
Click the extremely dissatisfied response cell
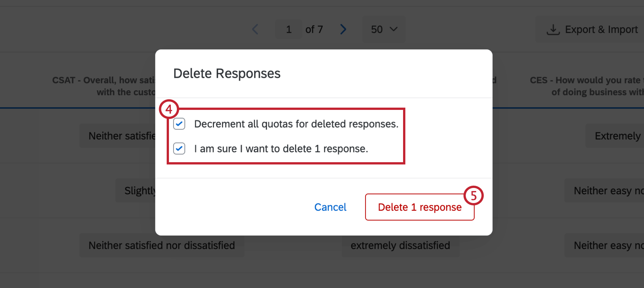point(400,245)
